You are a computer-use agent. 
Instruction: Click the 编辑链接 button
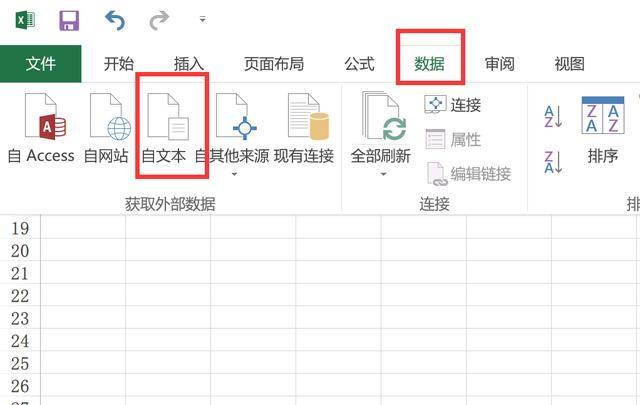tap(468, 174)
